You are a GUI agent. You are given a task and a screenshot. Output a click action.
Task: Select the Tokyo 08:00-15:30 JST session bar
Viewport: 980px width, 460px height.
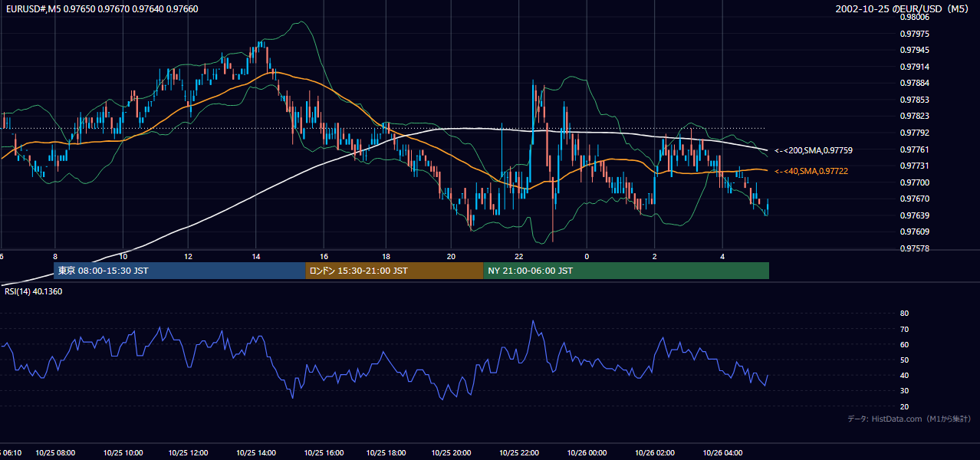pos(179,271)
